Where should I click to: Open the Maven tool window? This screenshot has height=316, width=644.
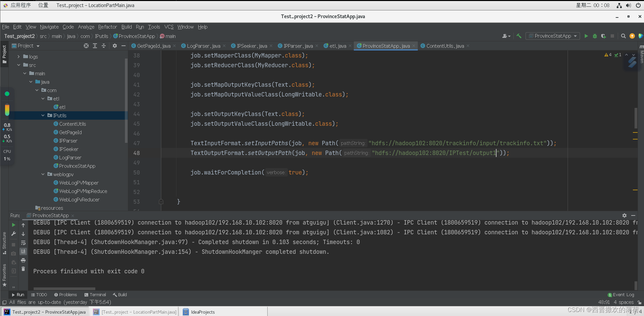point(642,54)
